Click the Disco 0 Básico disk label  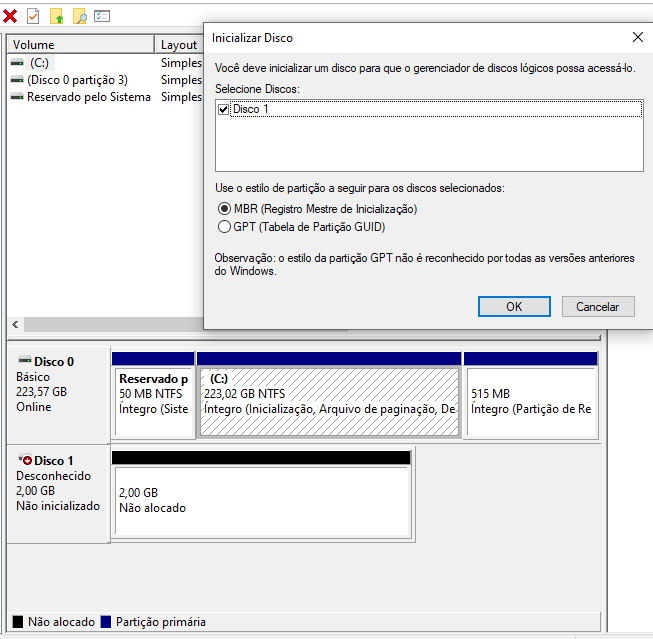coord(58,394)
